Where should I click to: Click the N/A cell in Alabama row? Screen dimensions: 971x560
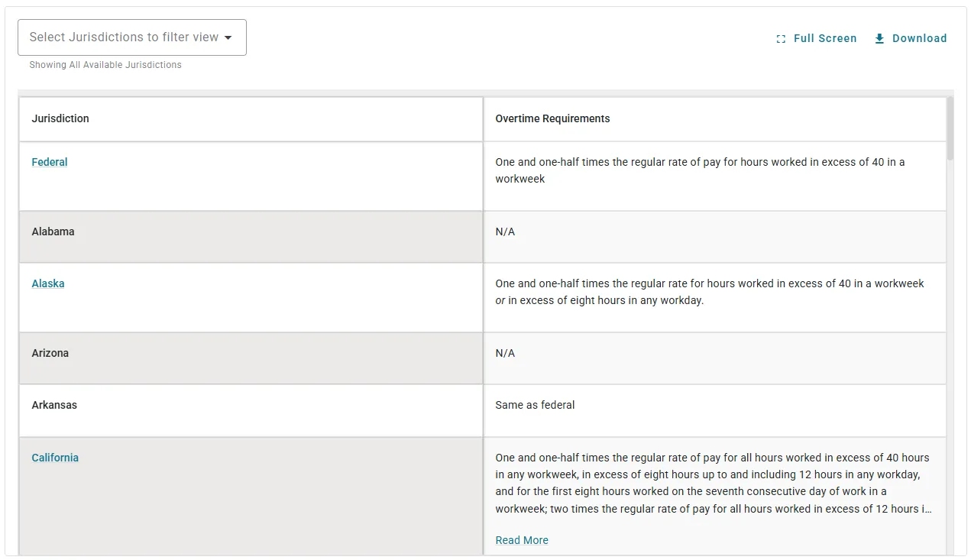point(505,231)
